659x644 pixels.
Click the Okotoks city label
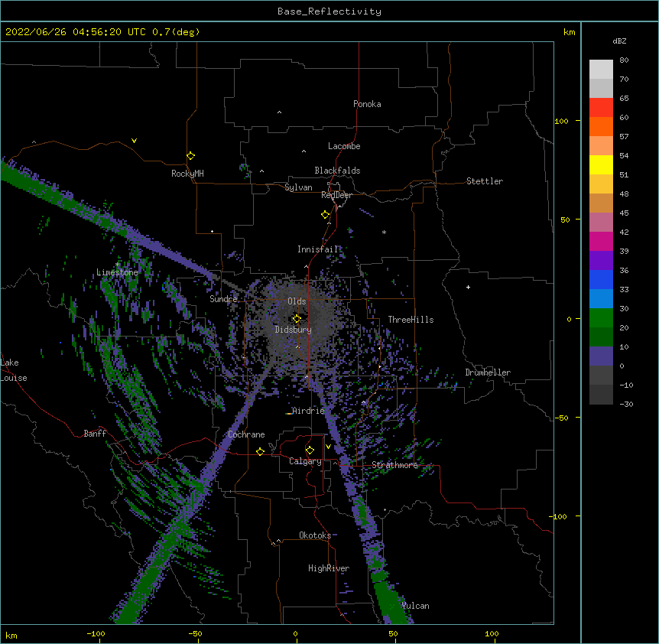click(315, 535)
